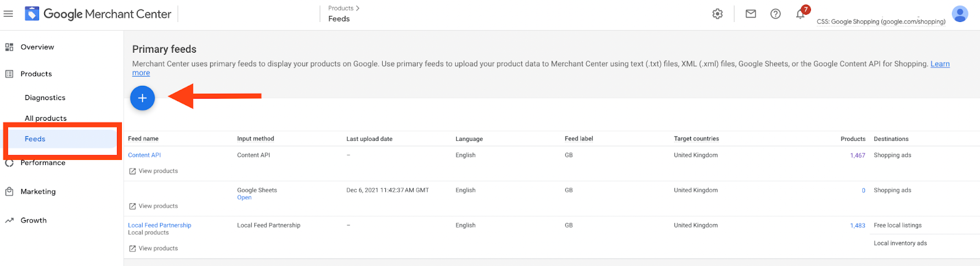Open the hamburger navigation menu
The image size is (980, 266).
click(x=9, y=13)
